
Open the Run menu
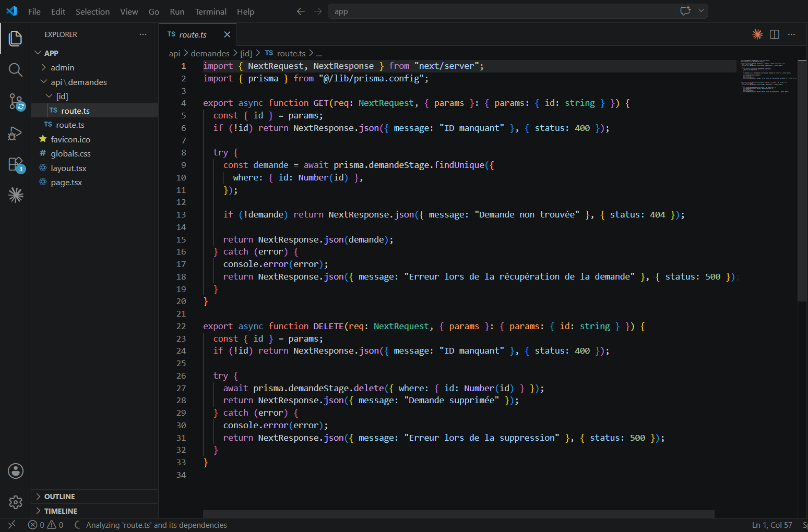point(177,11)
